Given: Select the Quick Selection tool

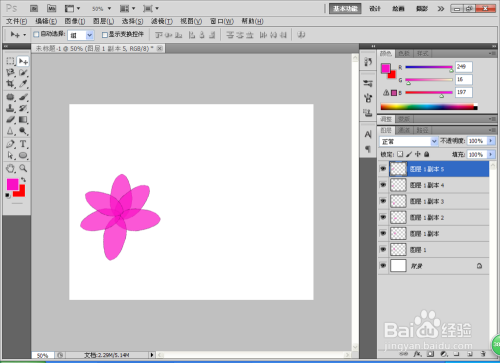Looking at the screenshot, I should tap(23, 72).
